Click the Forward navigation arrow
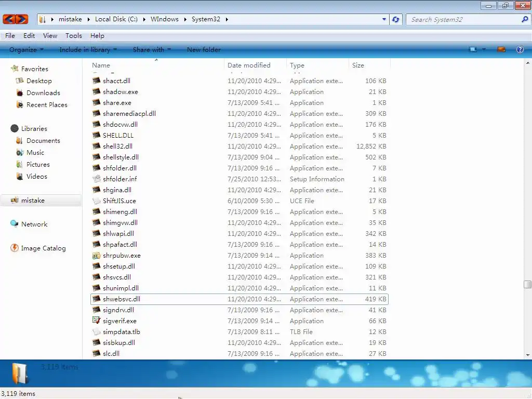 (22, 19)
